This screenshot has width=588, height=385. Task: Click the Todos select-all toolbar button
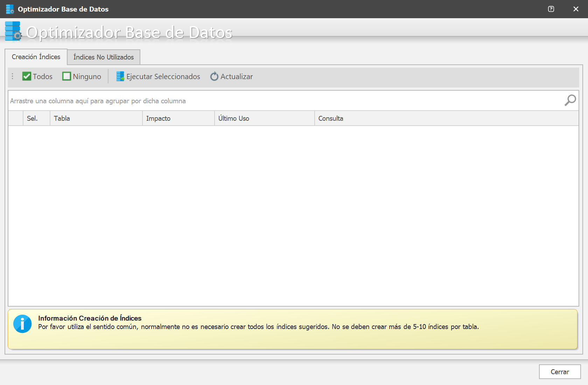point(37,76)
